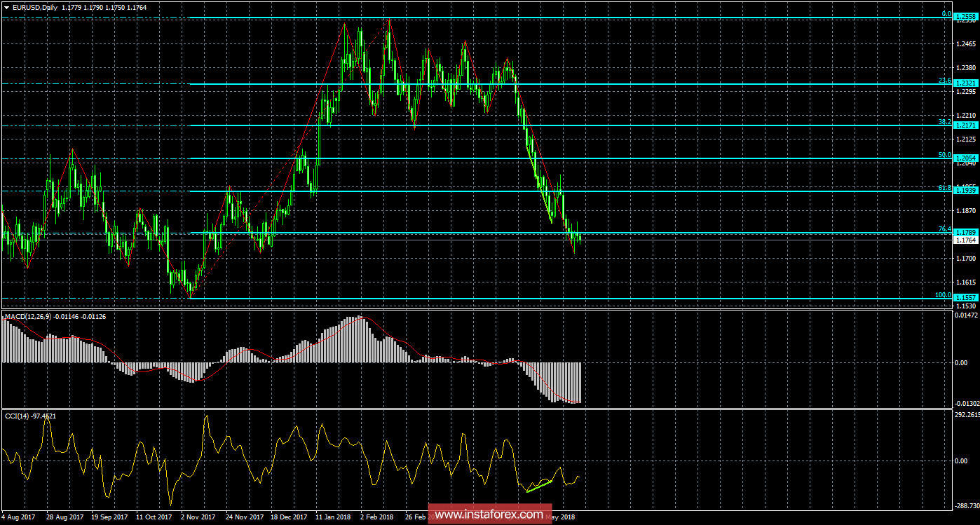Click the 1.1615 value on price axis
This screenshot has height=525, width=980.
(x=967, y=282)
